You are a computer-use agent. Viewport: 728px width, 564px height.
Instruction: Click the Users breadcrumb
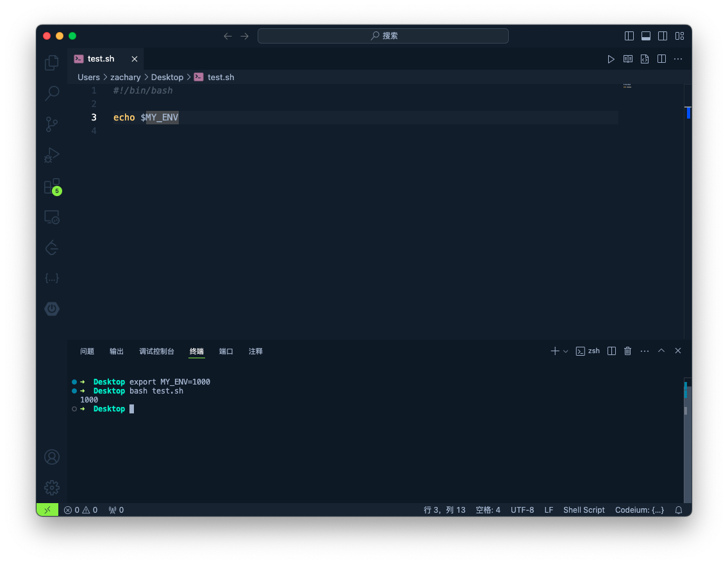[88, 78]
